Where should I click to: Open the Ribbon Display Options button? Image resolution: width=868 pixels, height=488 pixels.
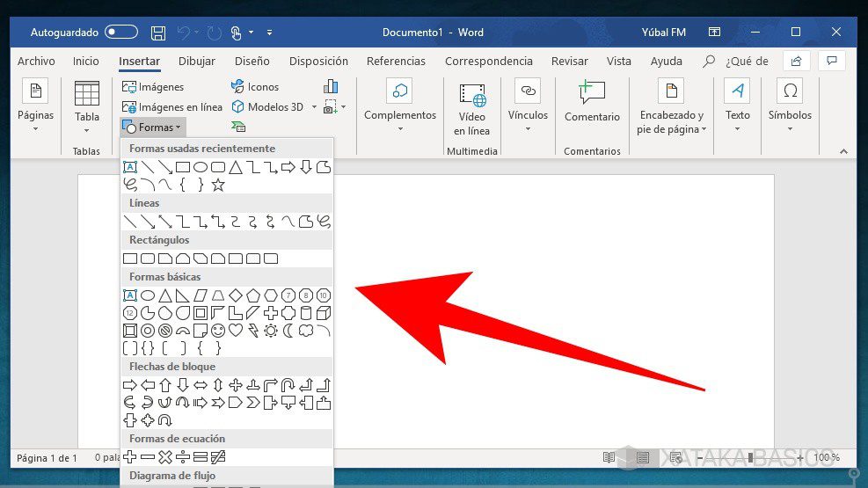click(715, 32)
